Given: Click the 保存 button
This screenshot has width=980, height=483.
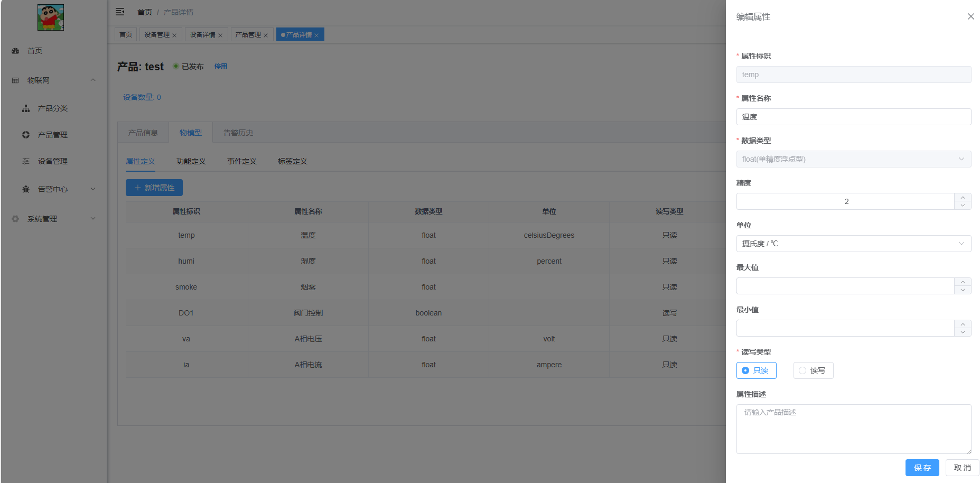Looking at the screenshot, I should tap(922, 468).
